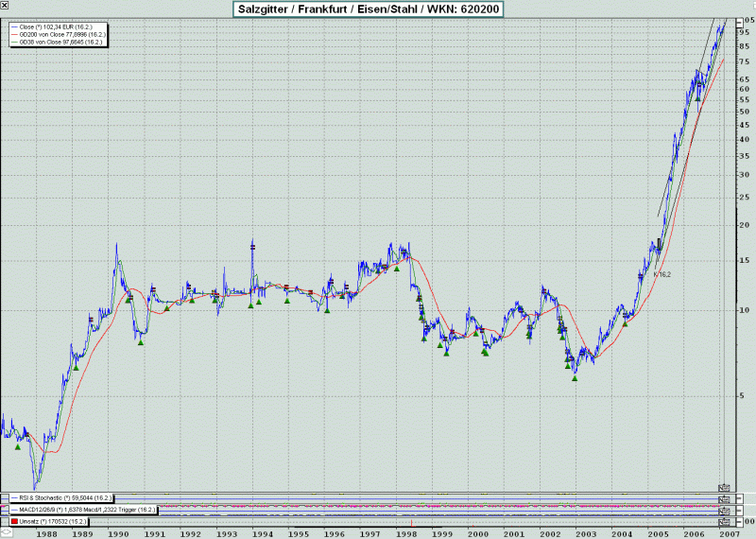Click the 2005 year label on time axis

coord(659,533)
